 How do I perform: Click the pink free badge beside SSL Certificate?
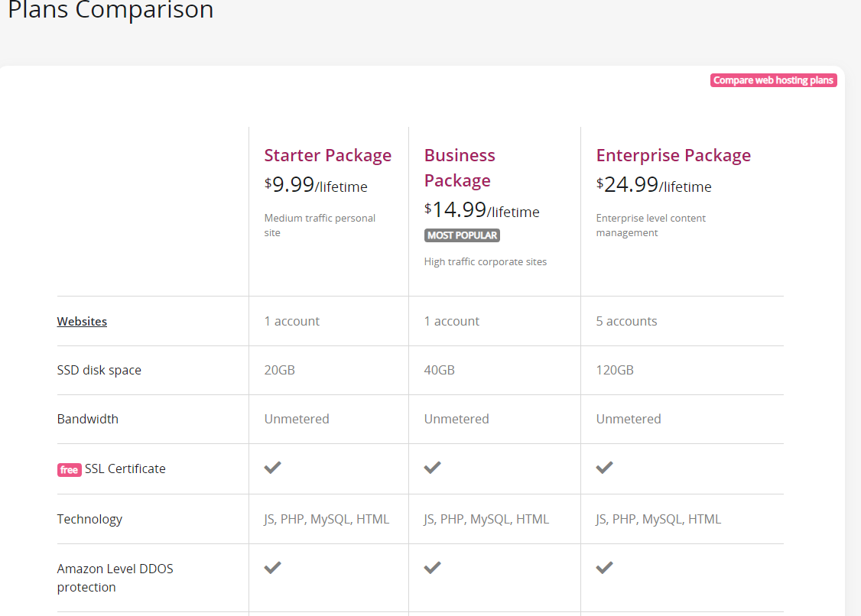pyautogui.click(x=69, y=470)
